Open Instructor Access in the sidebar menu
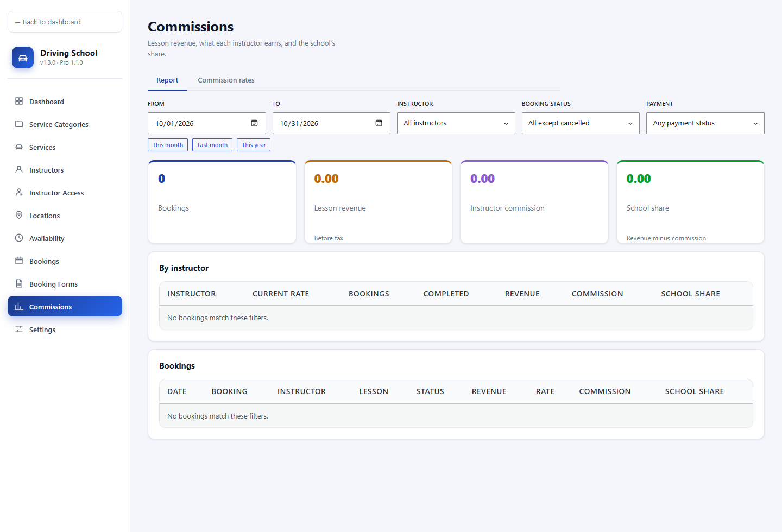The height and width of the screenshot is (532, 782). pyautogui.click(x=65, y=193)
